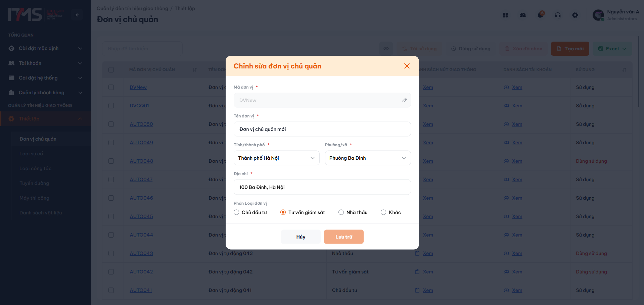Open the Phường/xã dropdown
This screenshot has height=305, width=644.
(368, 158)
